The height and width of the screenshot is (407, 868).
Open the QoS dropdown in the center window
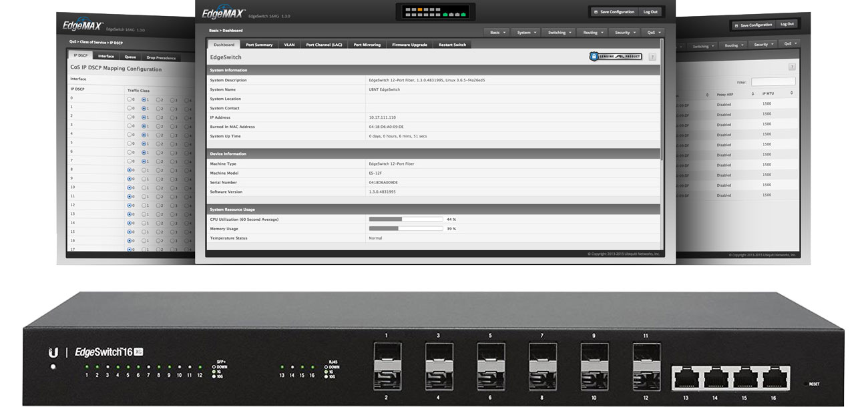[x=654, y=32]
